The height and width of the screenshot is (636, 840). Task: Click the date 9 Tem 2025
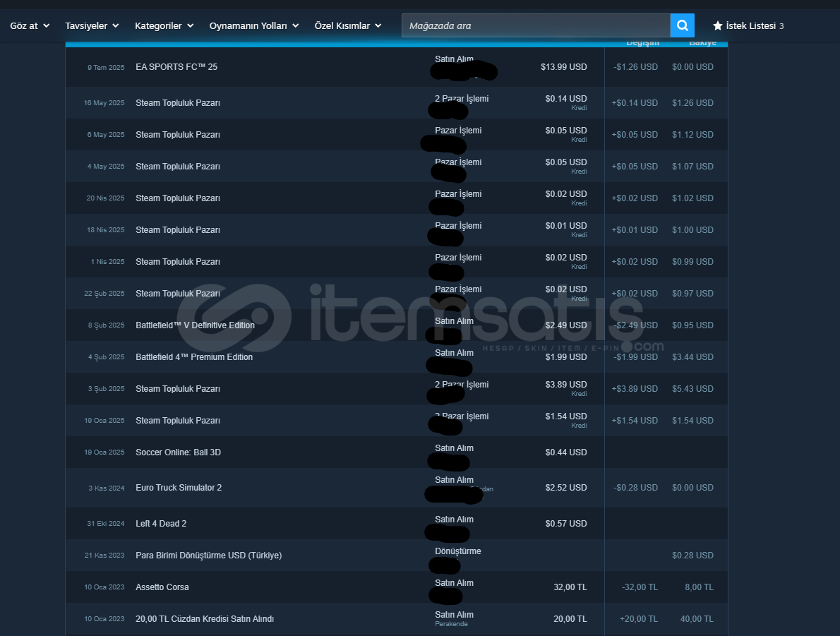click(106, 68)
